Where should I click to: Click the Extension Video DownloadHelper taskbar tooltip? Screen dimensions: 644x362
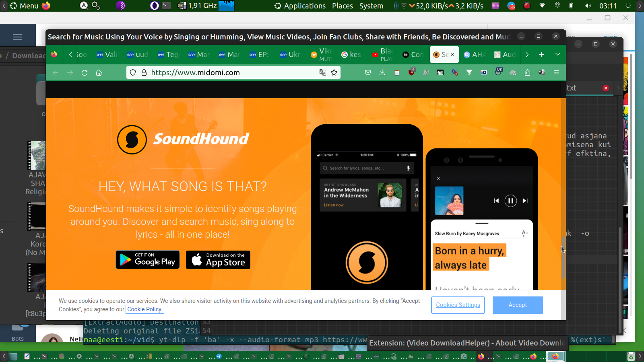(x=467, y=343)
